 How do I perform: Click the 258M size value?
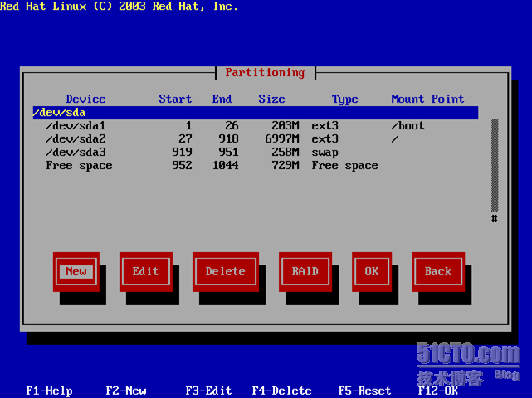(x=286, y=153)
